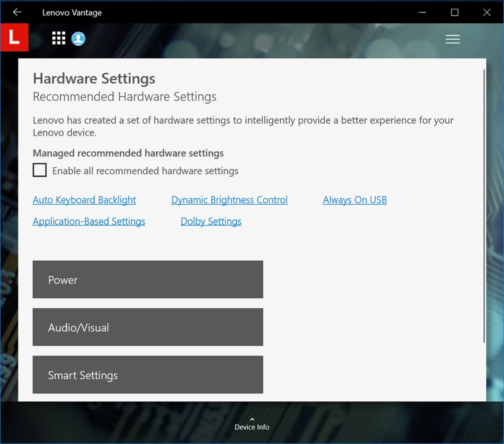Screen dimensions: 504x444
Task: Open the apps grid menu icon
Action: [59, 38]
